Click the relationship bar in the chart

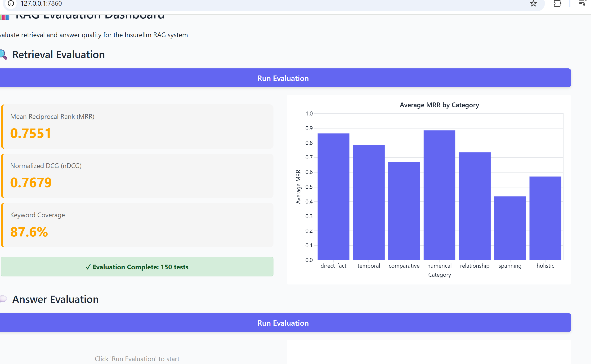coord(475,206)
